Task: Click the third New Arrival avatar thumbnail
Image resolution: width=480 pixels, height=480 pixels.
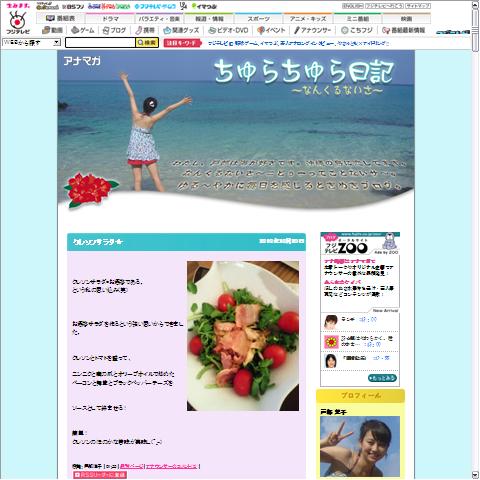Action: 330,361
